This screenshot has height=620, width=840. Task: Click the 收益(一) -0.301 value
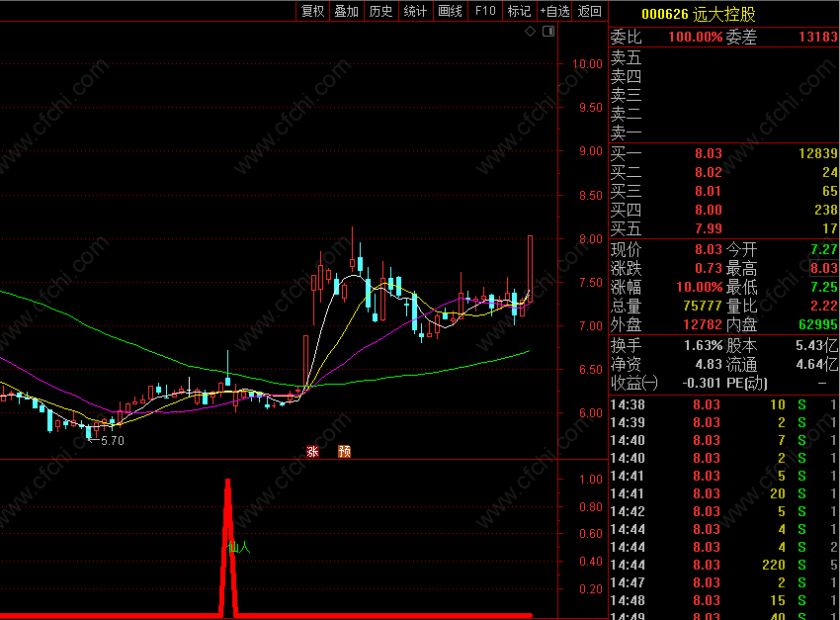[702, 383]
